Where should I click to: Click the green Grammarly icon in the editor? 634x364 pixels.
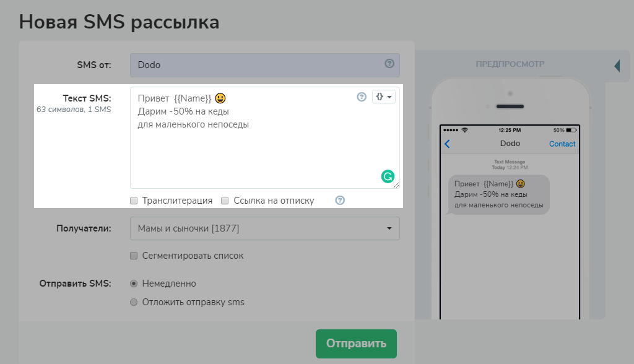pos(388,176)
